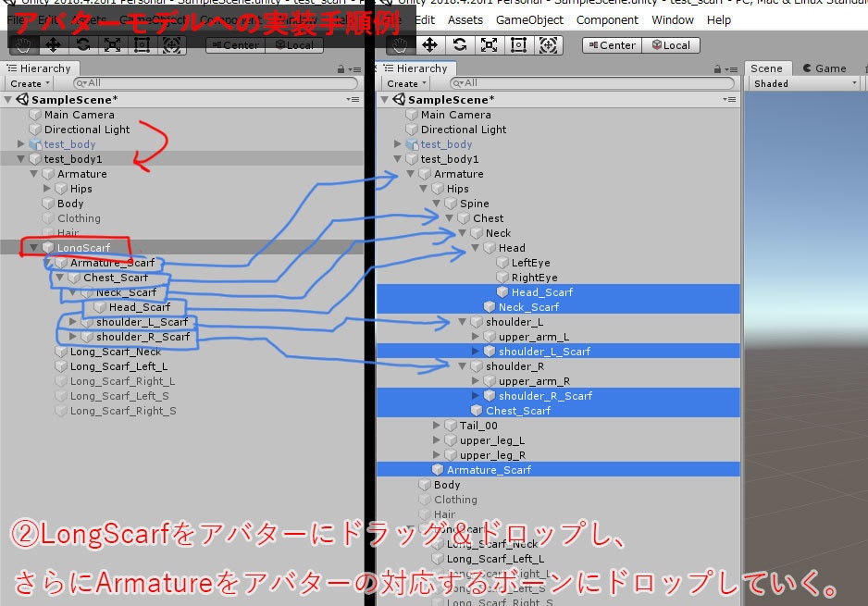This screenshot has width=868, height=606.
Task: Select RightEye in the right hierarchy
Action: 558,278
